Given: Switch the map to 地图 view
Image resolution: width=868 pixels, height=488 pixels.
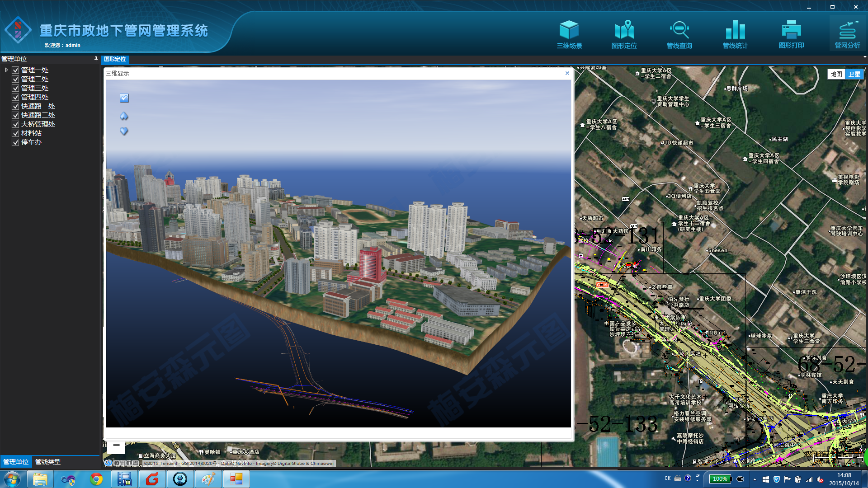Looking at the screenshot, I should point(836,74).
